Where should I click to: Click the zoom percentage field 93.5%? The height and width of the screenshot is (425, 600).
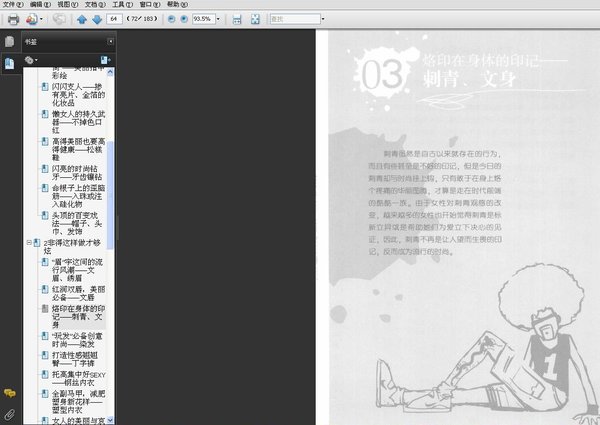(203, 19)
